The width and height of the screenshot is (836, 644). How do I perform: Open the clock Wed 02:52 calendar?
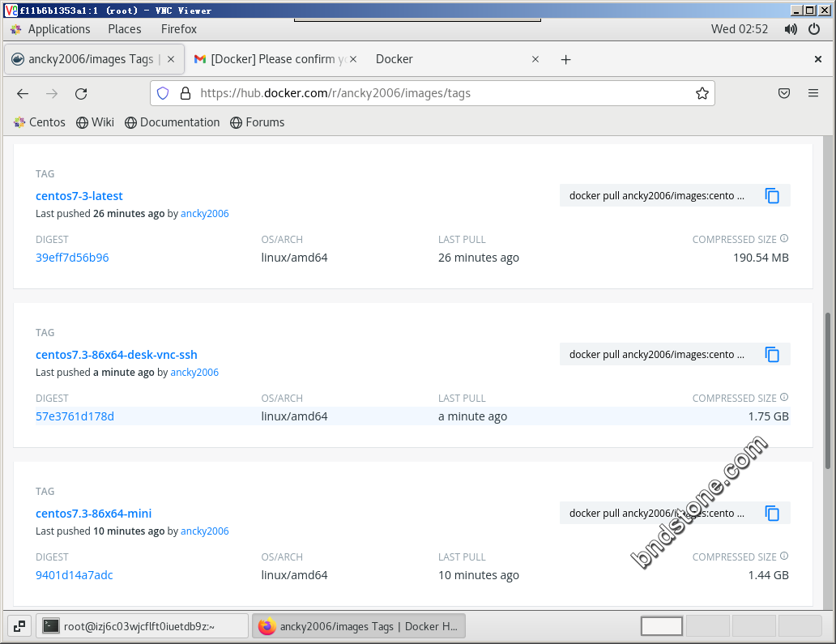pyautogui.click(x=740, y=29)
